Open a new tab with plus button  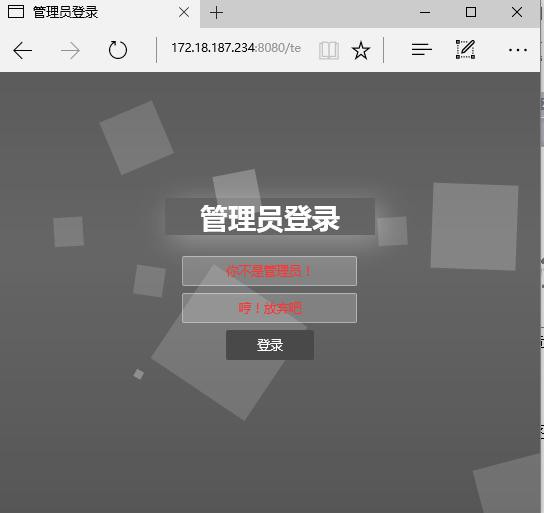216,13
